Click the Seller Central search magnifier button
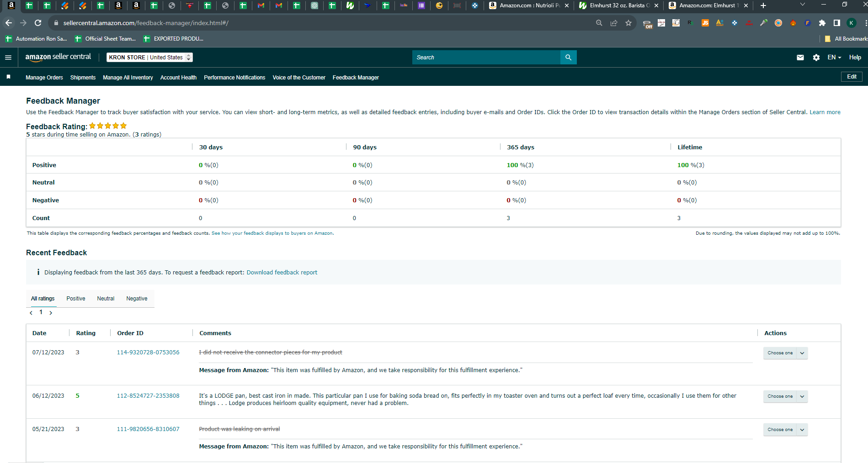 tap(568, 58)
